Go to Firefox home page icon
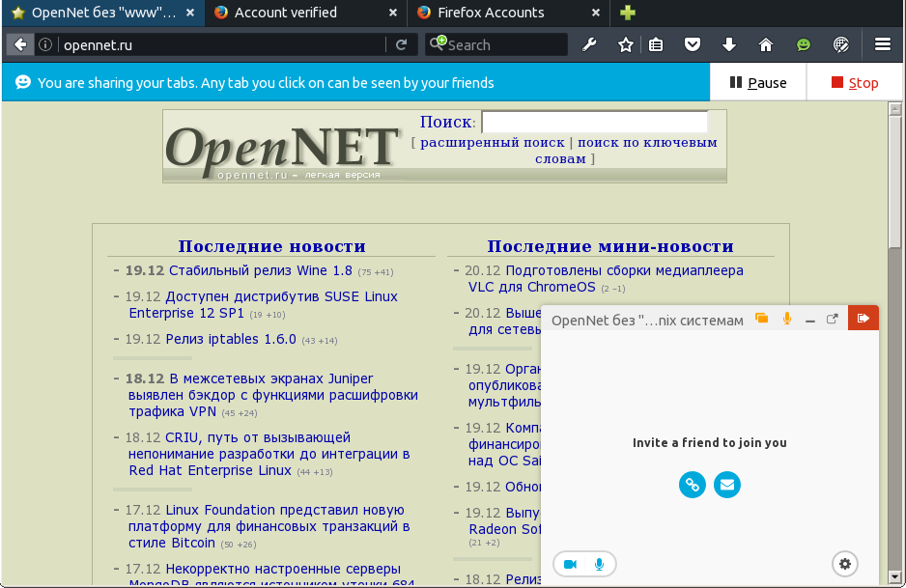The height and width of the screenshot is (588, 906). [x=766, y=44]
